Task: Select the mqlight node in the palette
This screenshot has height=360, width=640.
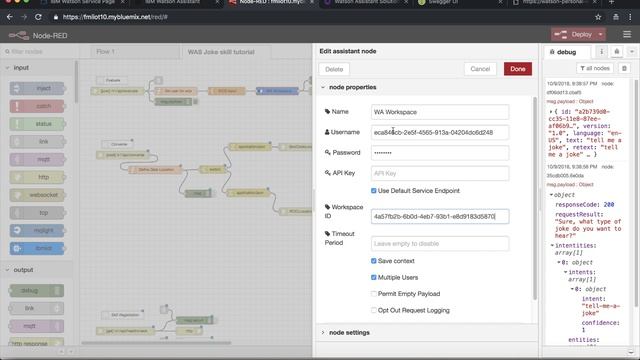Action: pyautogui.click(x=37, y=230)
